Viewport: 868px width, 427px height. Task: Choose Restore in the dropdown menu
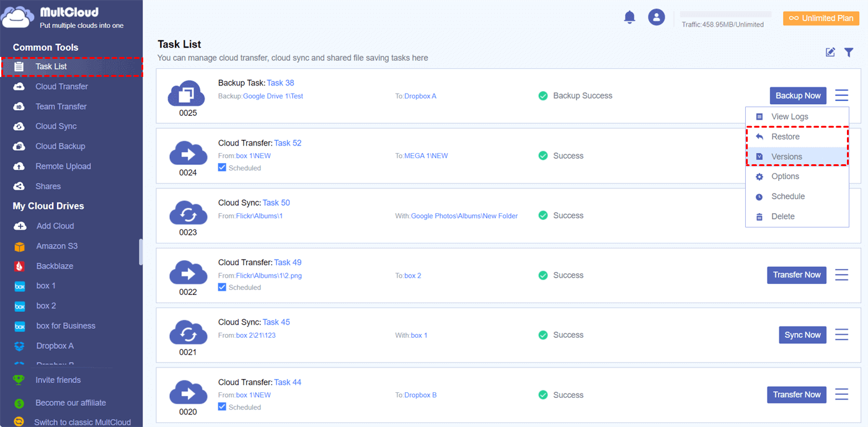point(785,137)
